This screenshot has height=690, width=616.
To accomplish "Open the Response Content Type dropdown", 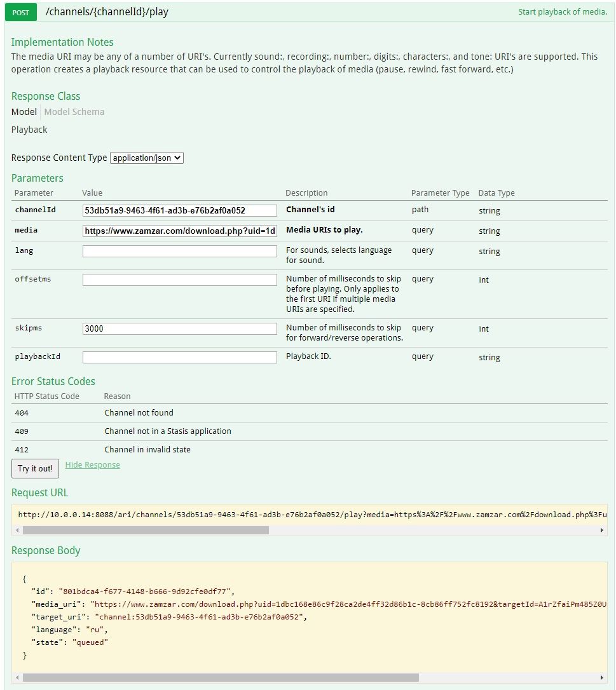I will (147, 158).
